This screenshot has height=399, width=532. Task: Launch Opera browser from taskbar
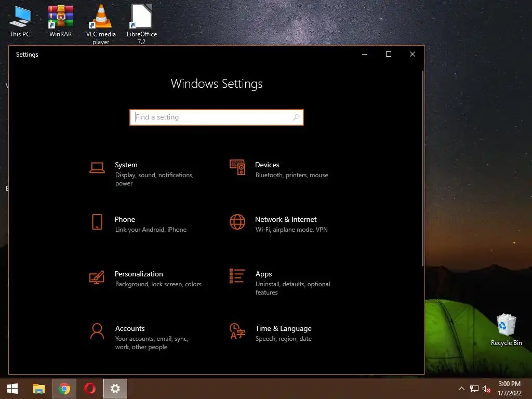(x=89, y=389)
